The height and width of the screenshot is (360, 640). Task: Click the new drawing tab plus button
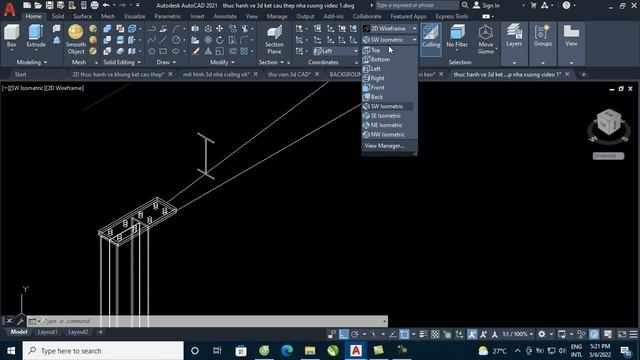click(583, 74)
